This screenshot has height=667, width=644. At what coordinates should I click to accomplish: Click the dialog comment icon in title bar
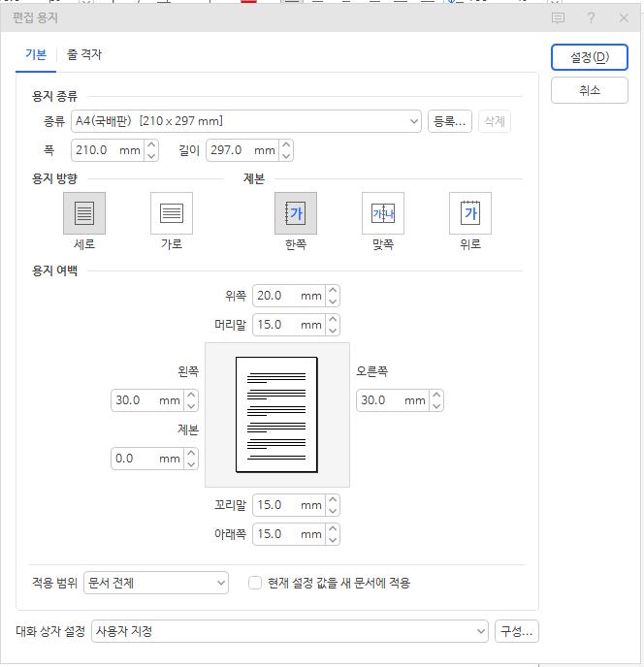click(558, 17)
